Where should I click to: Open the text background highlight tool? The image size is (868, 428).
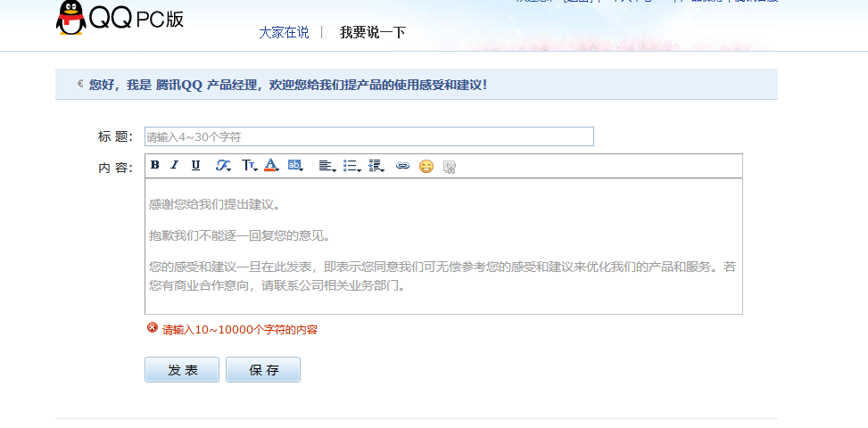click(295, 165)
